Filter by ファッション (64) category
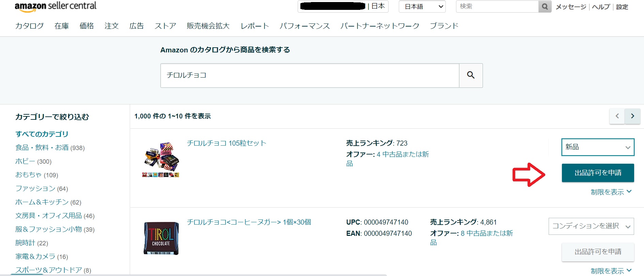The image size is (644, 276). tap(42, 189)
